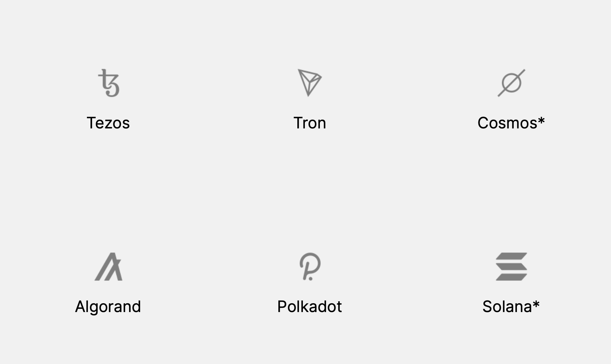The width and height of the screenshot is (611, 364).
Task: Pick the letter S in Solana
Action: pos(488,307)
